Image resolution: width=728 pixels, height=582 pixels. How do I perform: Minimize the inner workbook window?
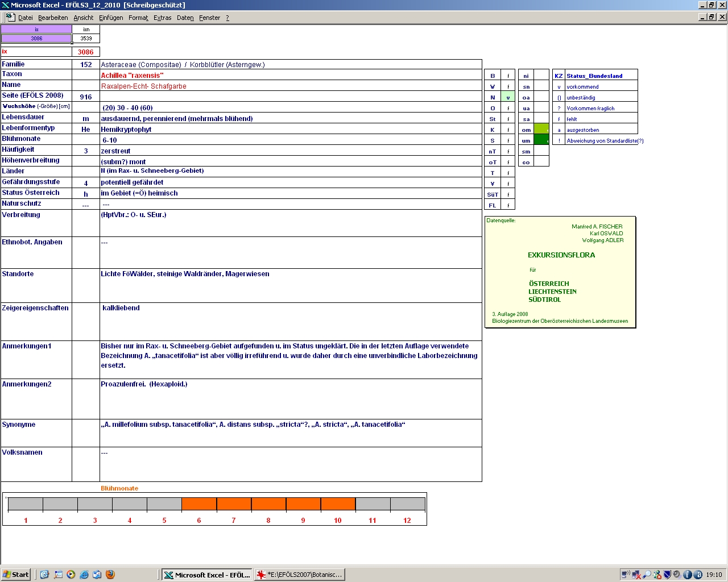click(702, 17)
